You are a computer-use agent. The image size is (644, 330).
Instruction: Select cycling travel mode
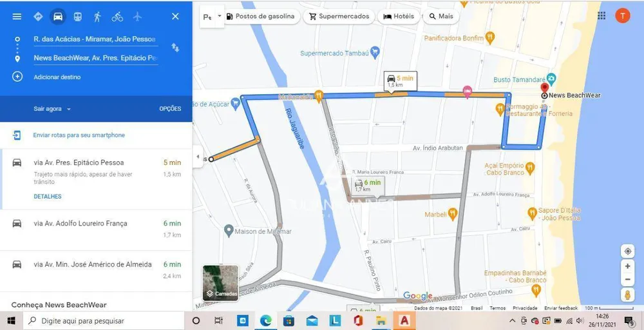coord(117,17)
